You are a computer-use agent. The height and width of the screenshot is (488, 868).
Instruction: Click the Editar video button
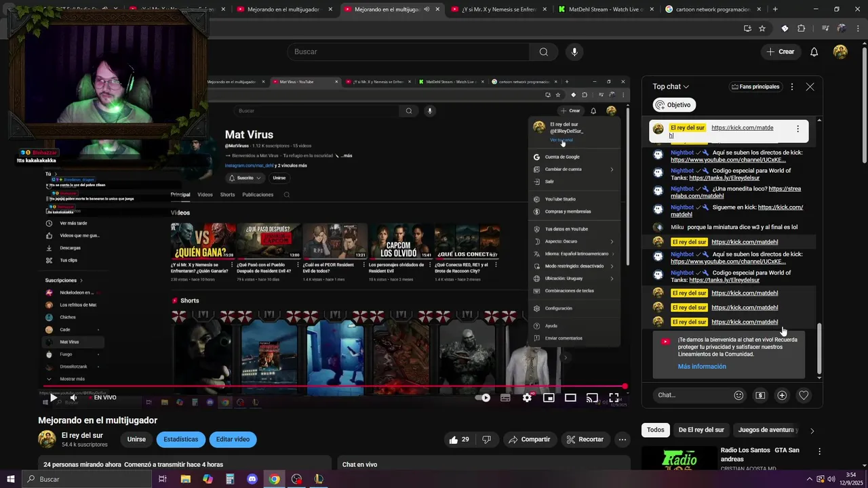233,439
